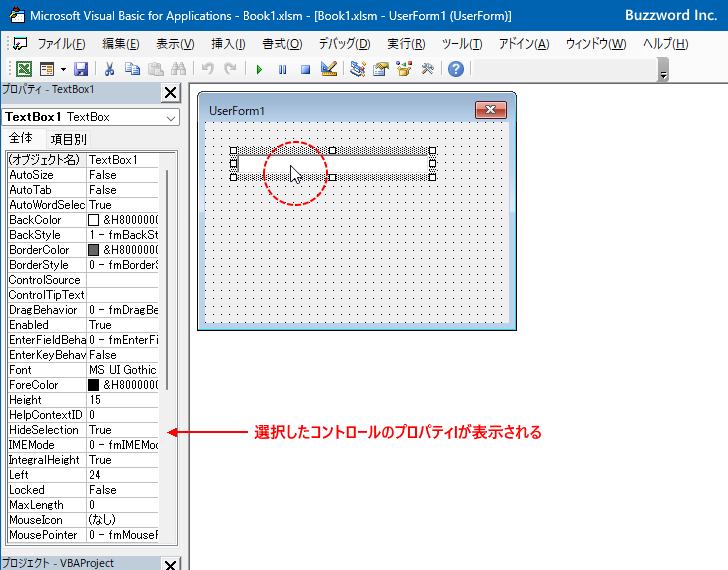Click Height value 15

(x=123, y=400)
